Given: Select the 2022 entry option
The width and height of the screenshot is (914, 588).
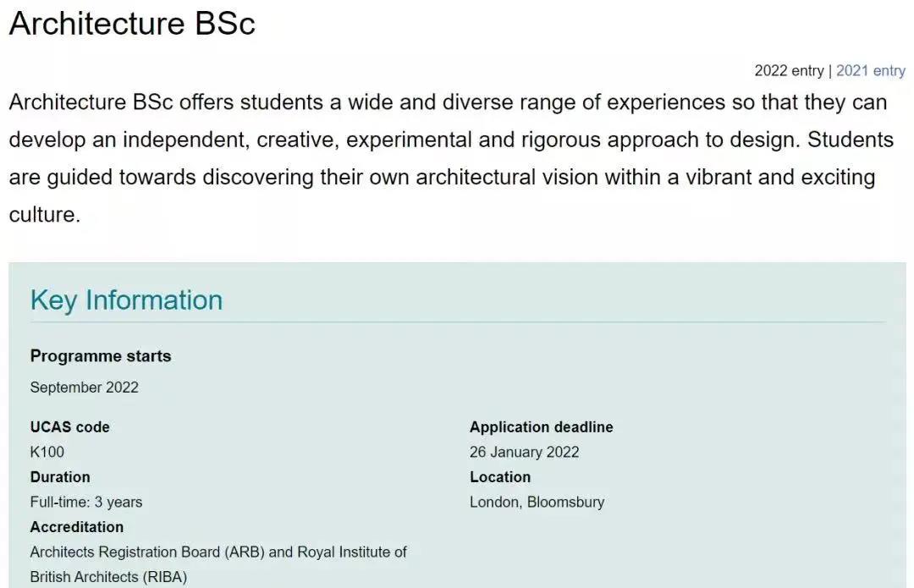Looking at the screenshot, I should pos(789,71).
